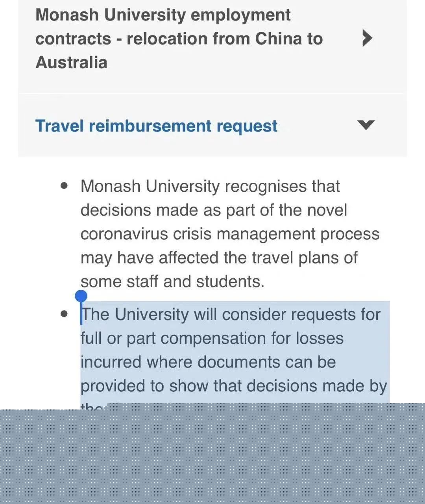Click the word "Australia" in the heading
Image resolution: width=425 pixels, height=504 pixels.
(x=71, y=63)
